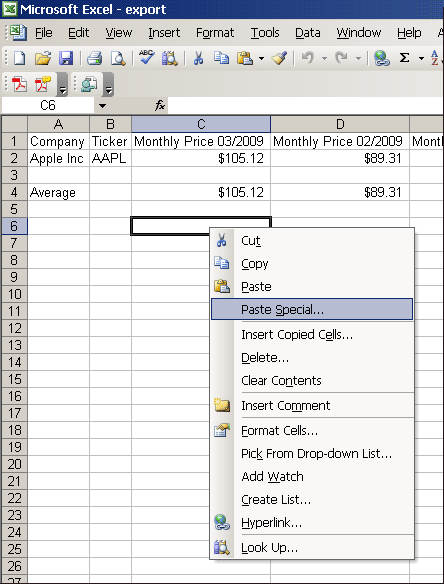Click the Format Painter brush icon
This screenshot has width=444, height=584.
(x=279, y=58)
